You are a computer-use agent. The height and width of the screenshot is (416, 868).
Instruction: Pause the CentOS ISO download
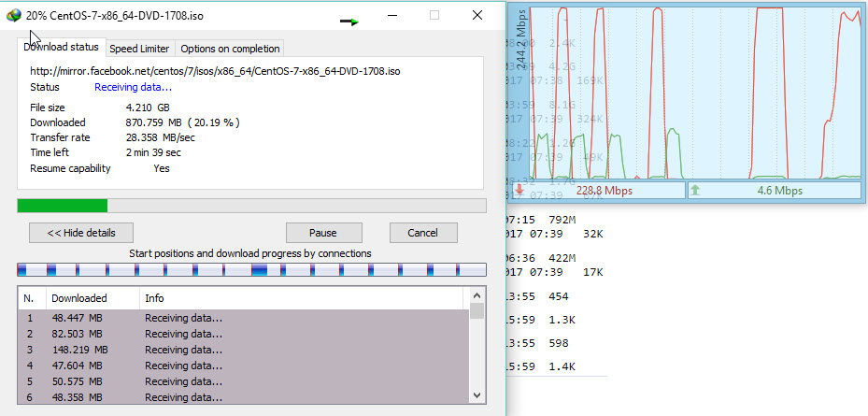pyautogui.click(x=323, y=233)
